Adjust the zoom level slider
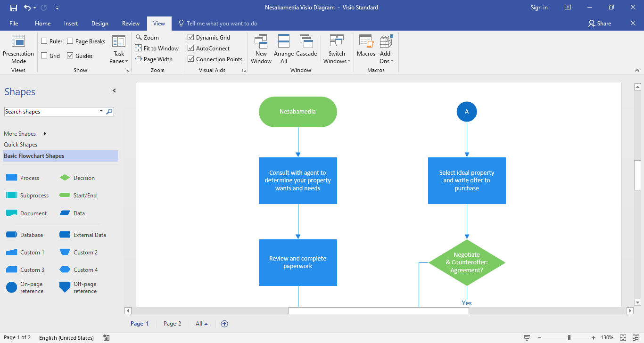 pos(569,338)
